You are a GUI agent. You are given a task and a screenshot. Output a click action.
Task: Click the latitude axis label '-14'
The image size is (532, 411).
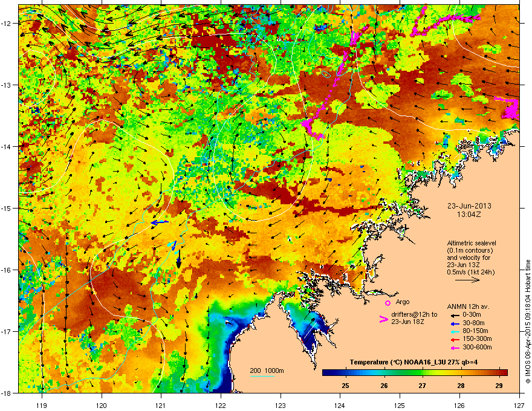tap(6, 146)
